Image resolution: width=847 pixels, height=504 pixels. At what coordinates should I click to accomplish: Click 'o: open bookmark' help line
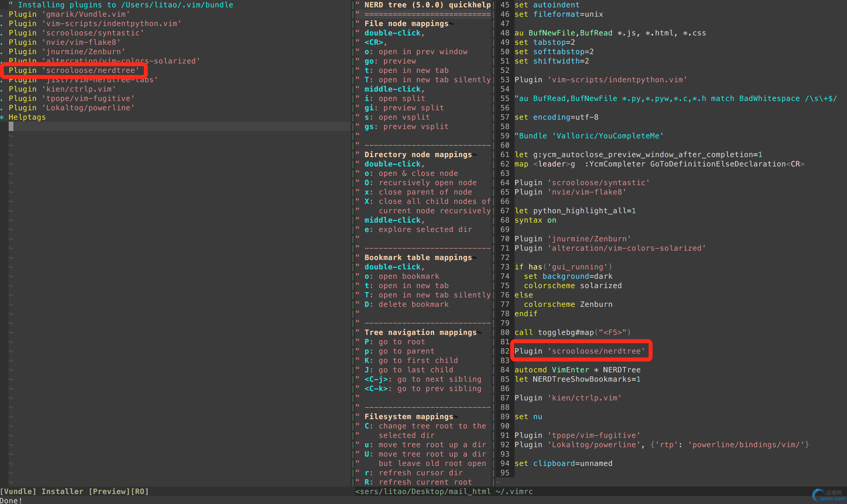[x=402, y=276]
